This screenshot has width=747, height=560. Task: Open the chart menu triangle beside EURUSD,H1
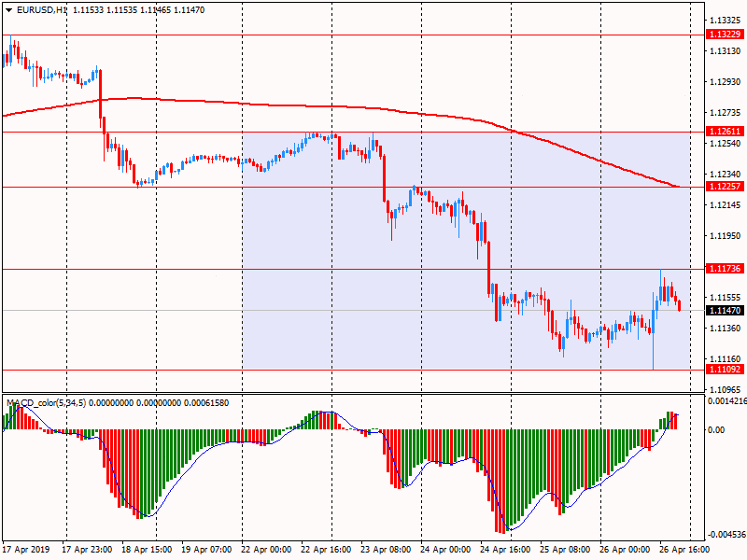[x=9, y=10]
